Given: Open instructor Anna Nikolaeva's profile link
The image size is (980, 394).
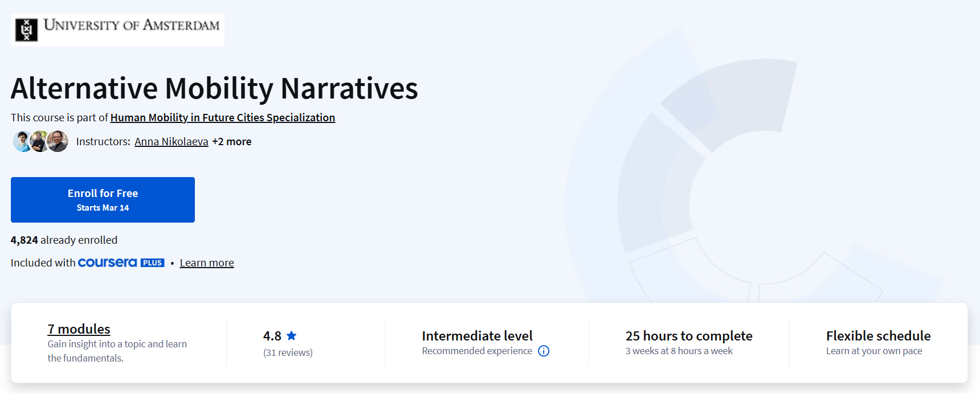Looking at the screenshot, I should 171,142.
